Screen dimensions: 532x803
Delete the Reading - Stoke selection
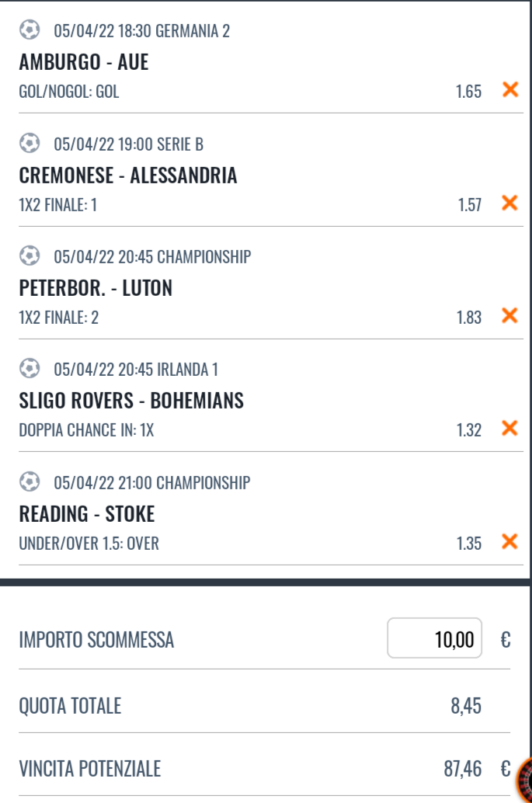pos(510,541)
